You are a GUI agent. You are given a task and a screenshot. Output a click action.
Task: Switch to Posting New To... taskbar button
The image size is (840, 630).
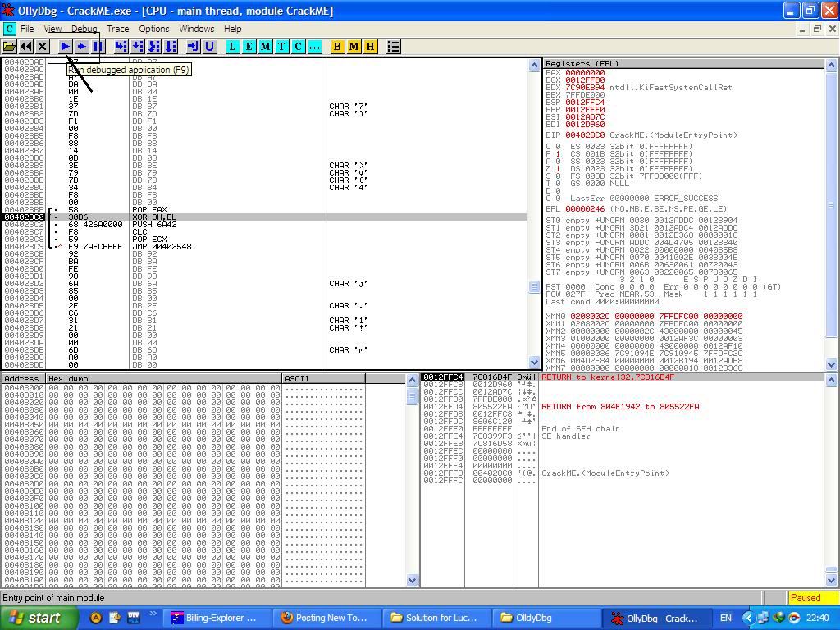(x=326, y=619)
